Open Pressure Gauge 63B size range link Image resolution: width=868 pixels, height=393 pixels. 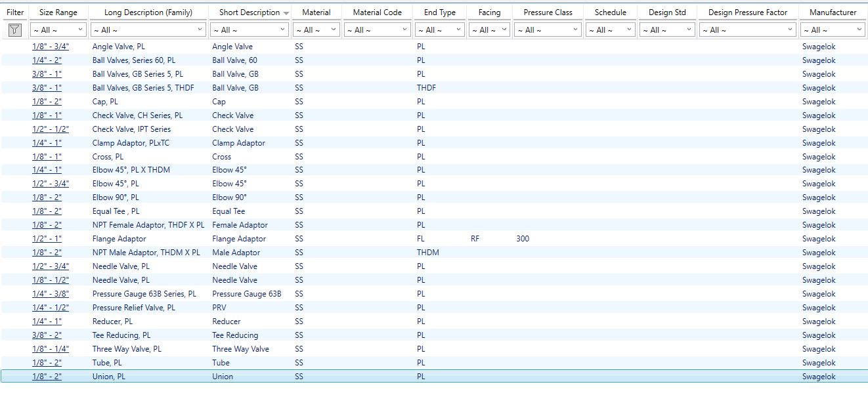pyautogui.click(x=51, y=294)
